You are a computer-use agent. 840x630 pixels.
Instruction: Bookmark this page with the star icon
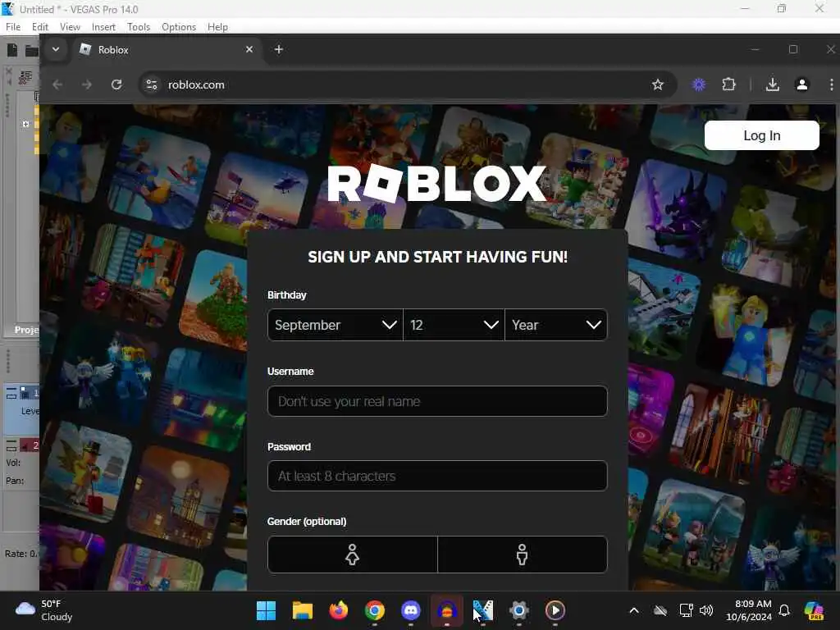coord(658,84)
